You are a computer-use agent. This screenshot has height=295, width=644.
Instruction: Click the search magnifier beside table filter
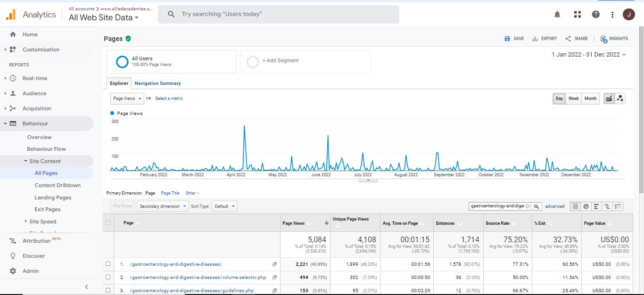click(537, 206)
